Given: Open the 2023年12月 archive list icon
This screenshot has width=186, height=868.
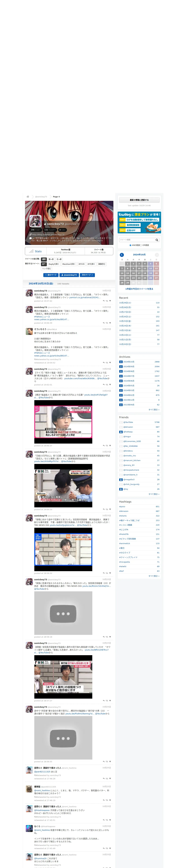Looking at the screenshot, I should pos(121,400).
